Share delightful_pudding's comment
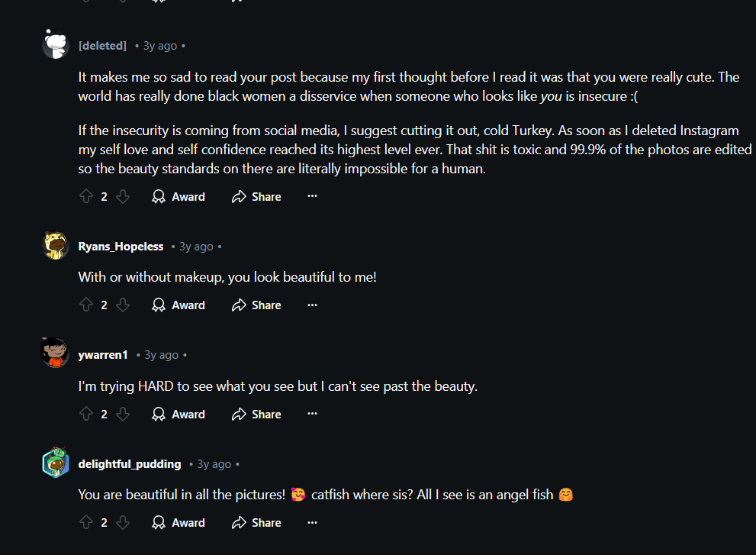 [x=256, y=523]
